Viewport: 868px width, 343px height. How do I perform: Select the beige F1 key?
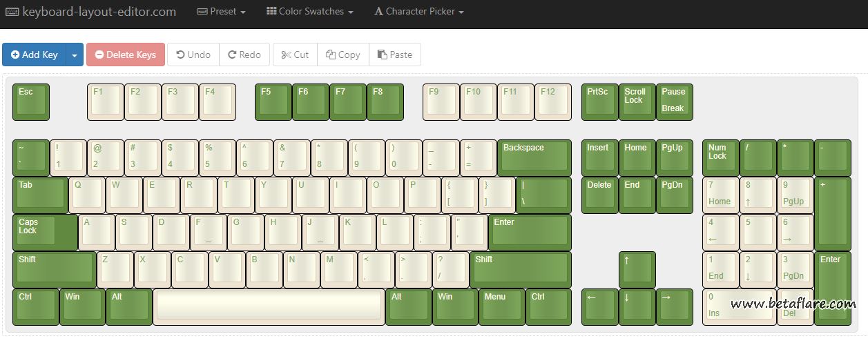(106, 101)
